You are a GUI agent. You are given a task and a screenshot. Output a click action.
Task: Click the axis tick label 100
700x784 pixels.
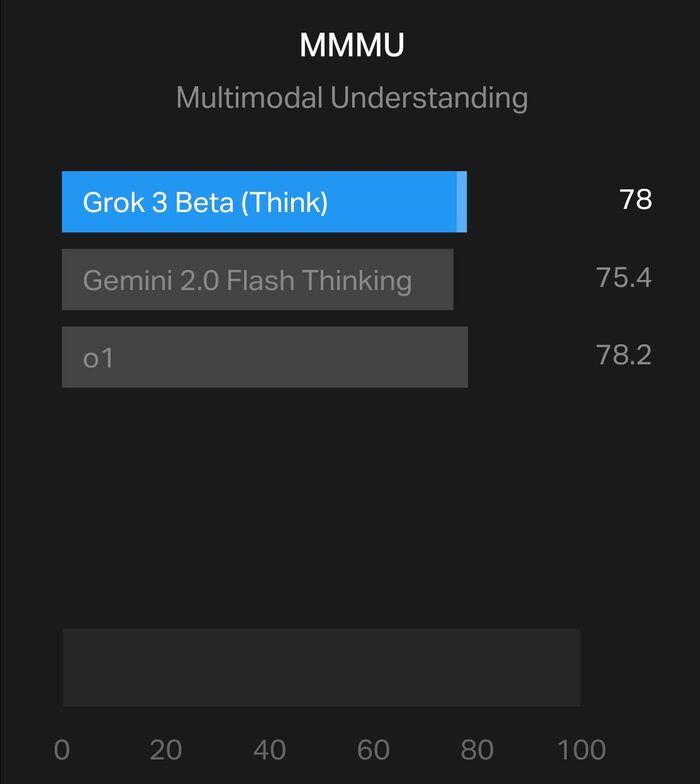point(581,750)
